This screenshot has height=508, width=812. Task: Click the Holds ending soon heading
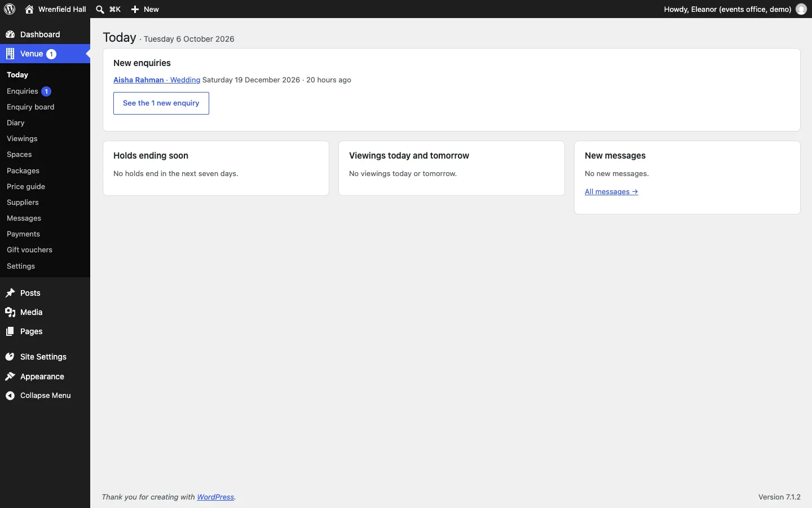click(151, 156)
